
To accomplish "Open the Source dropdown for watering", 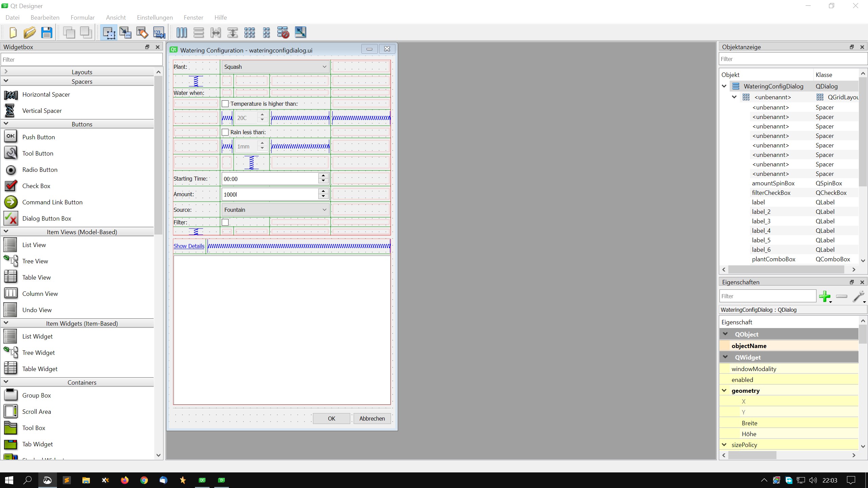I will (324, 209).
